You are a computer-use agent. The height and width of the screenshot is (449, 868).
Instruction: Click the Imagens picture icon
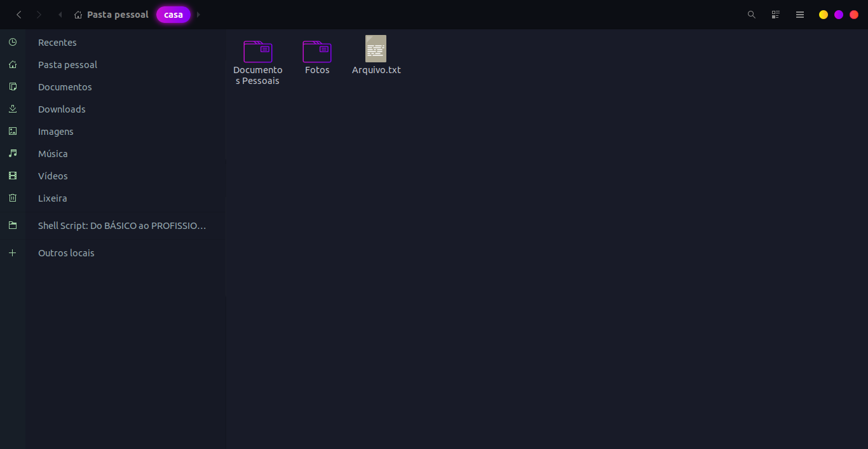[13, 131]
